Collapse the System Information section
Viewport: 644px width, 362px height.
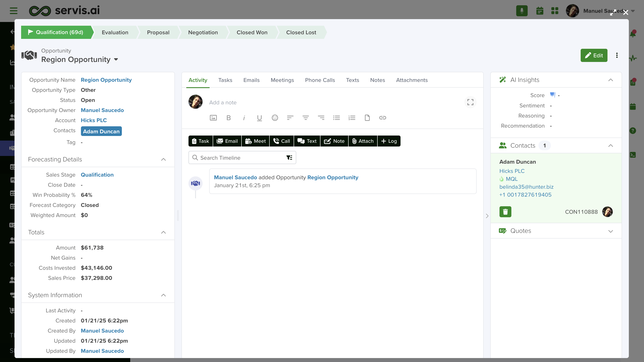click(163, 295)
